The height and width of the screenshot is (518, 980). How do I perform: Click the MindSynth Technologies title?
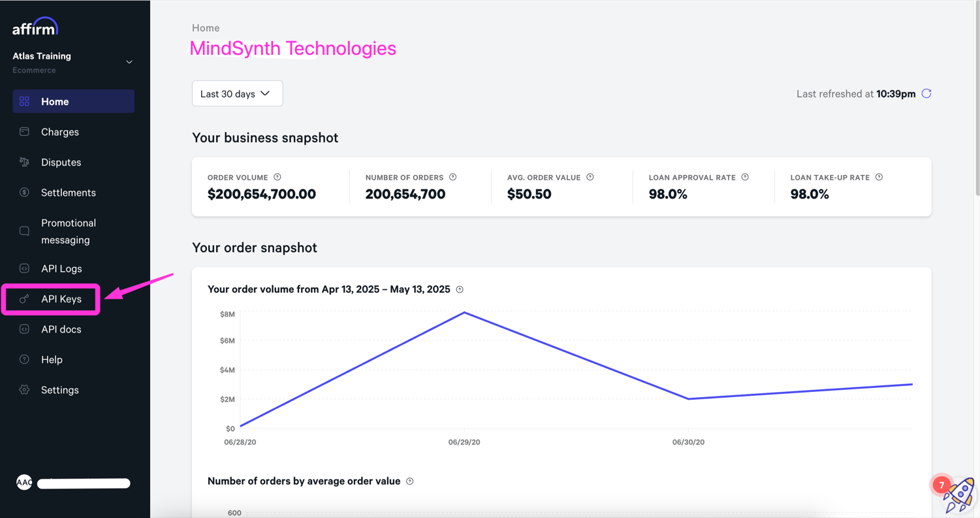coord(292,48)
